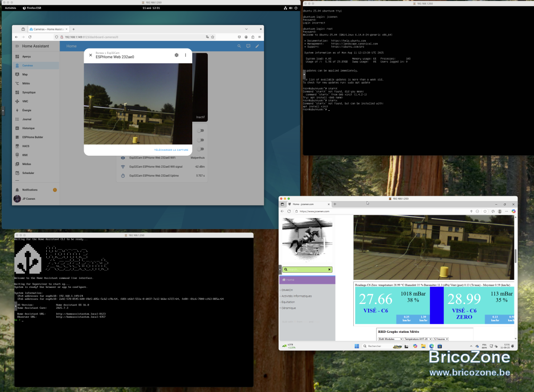This screenshot has height=392, width=534.
Task: Expand Céramique in jcoenen.com menu
Action: tap(288, 308)
